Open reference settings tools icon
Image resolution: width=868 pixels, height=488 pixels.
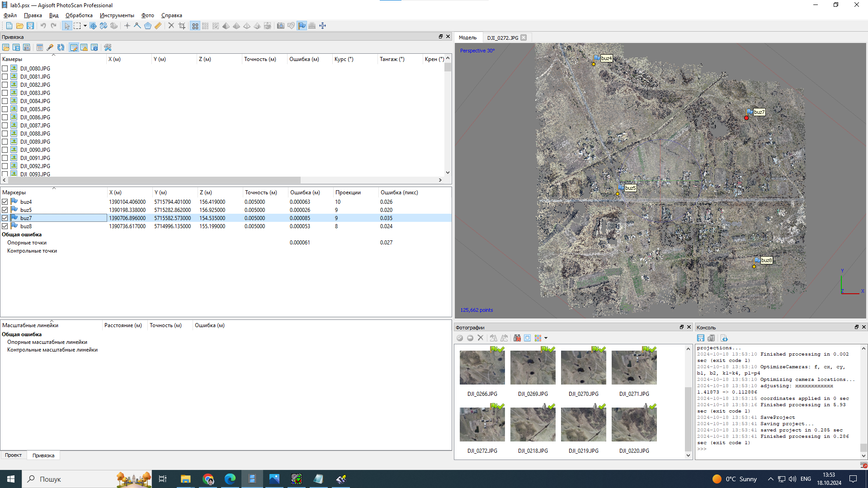(x=108, y=47)
